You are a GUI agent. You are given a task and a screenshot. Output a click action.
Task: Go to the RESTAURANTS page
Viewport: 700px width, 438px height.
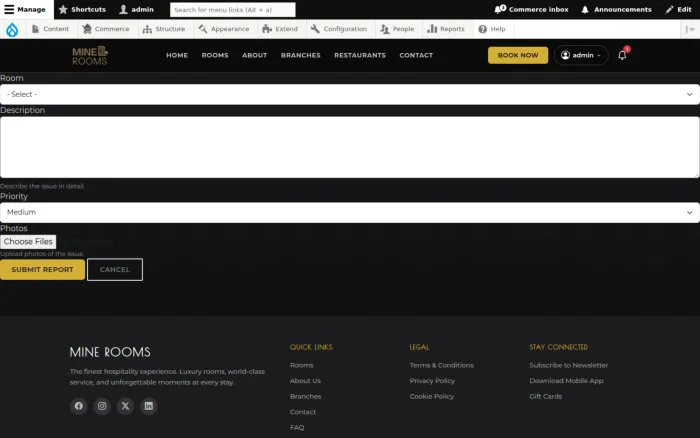tap(360, 55)
